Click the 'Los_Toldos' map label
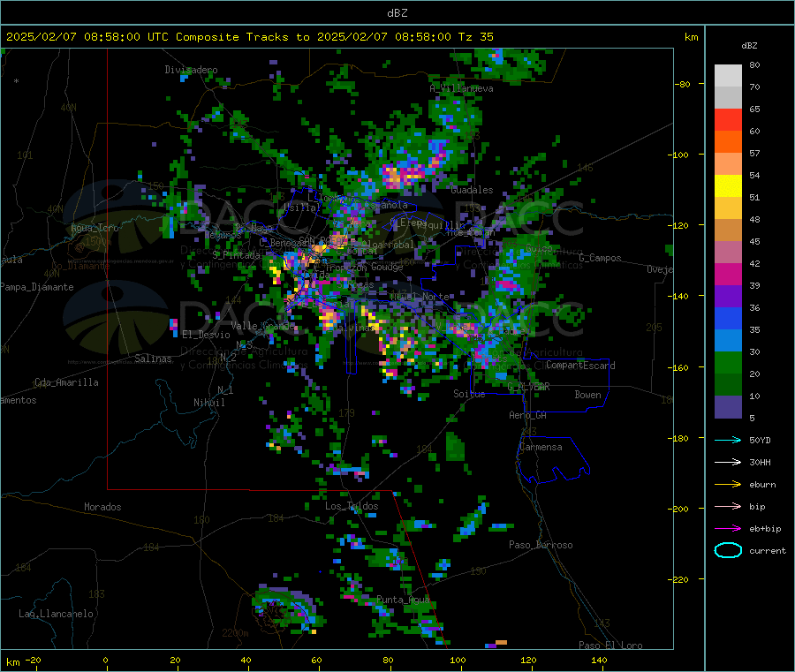 (352, 506)
